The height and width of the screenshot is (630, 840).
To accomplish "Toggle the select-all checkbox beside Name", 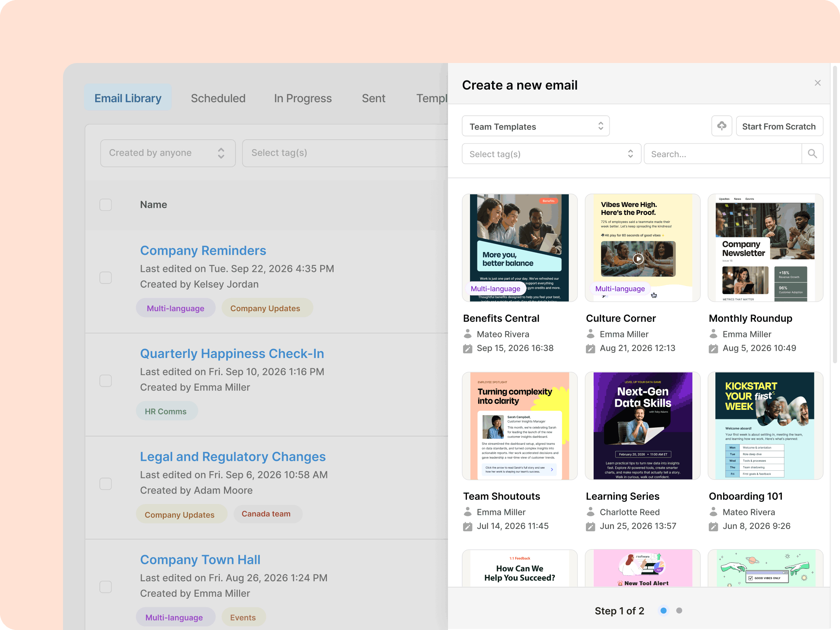I will click(106, 205).
